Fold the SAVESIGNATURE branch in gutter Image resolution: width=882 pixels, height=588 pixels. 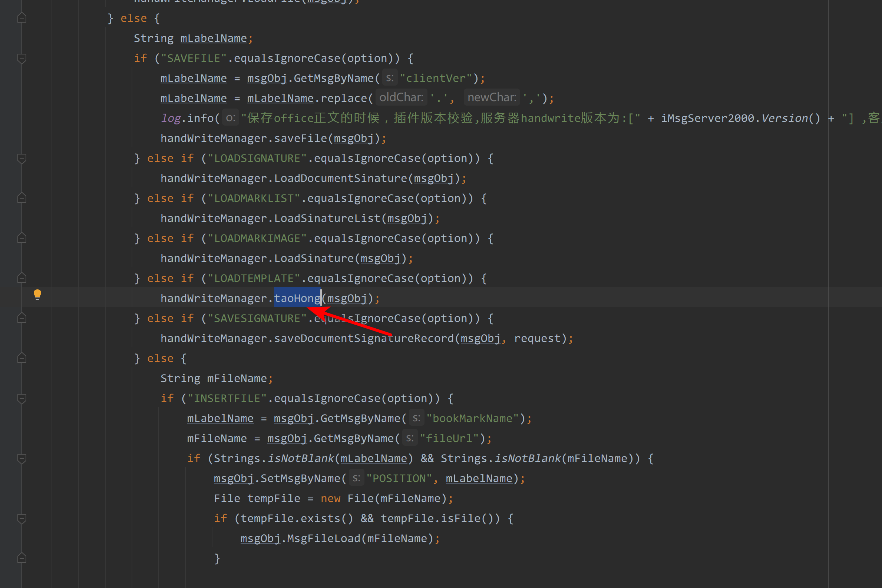coord(22,318)
